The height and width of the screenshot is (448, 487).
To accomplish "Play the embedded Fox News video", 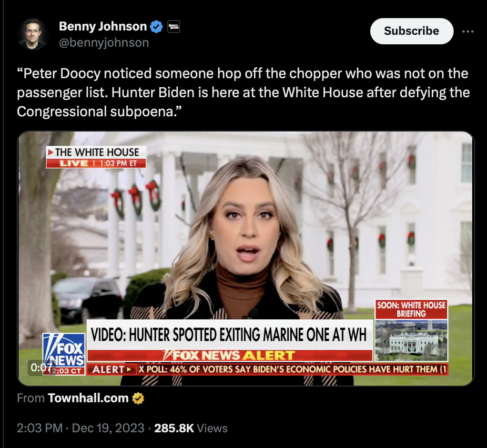I will coord(246,258).
